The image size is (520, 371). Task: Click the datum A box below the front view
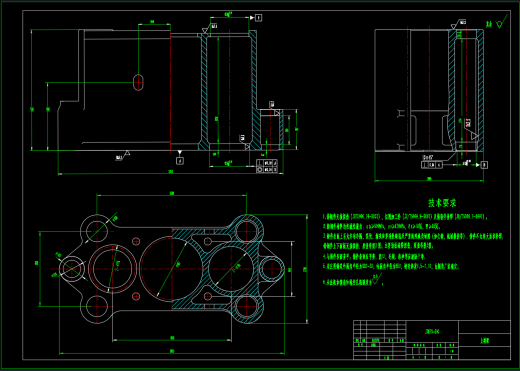[x=180, y=161]
